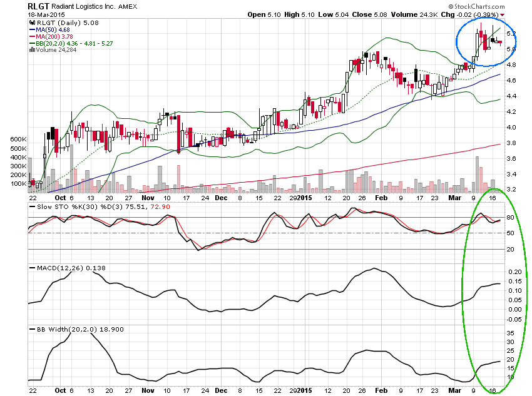
Task: Click the volume bars icon in legend
Action: 32,50
